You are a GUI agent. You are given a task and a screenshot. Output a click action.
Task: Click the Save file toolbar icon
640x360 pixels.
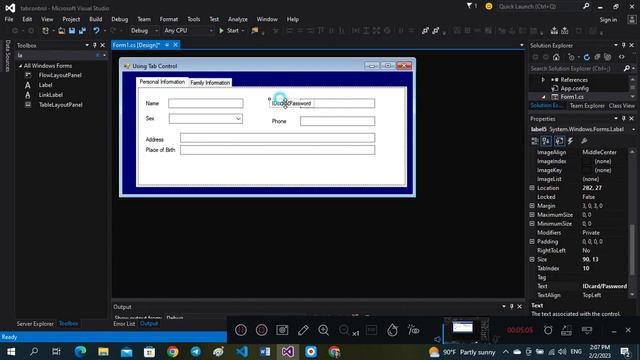pos(72,31)
